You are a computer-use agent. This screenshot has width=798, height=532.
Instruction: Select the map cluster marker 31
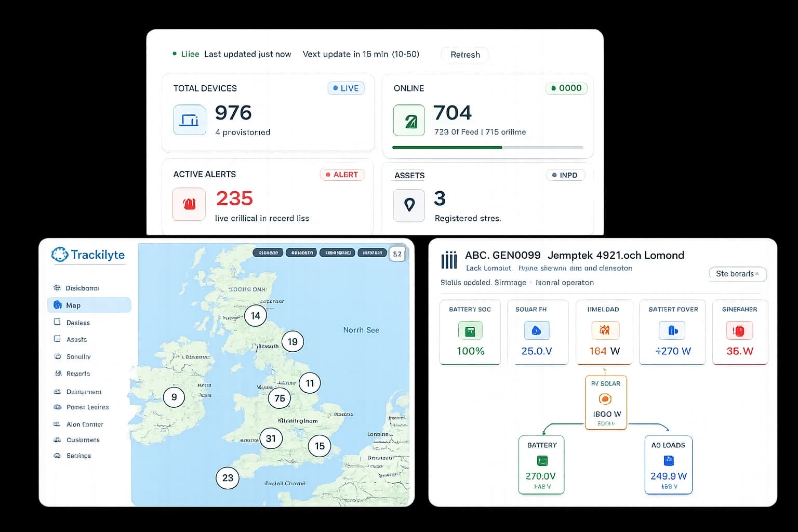(x=271, y=438)
